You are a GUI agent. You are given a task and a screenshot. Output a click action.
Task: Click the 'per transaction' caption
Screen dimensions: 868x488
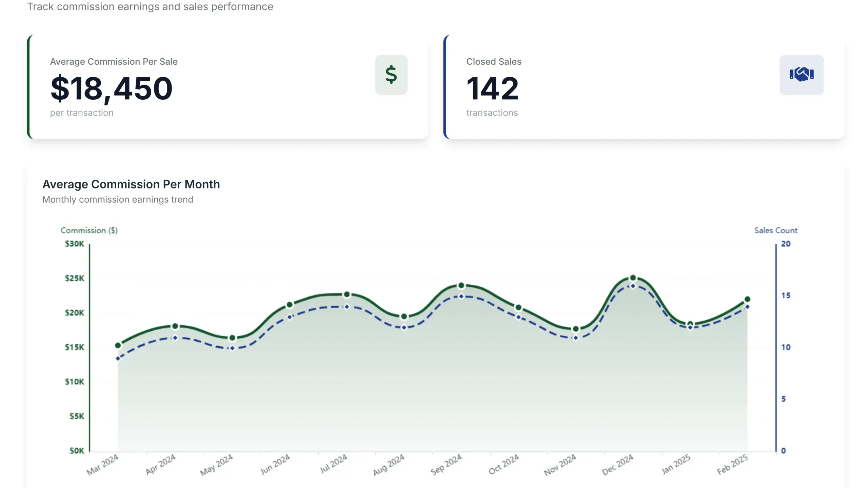pyautogui.click(x=82, y=113)
